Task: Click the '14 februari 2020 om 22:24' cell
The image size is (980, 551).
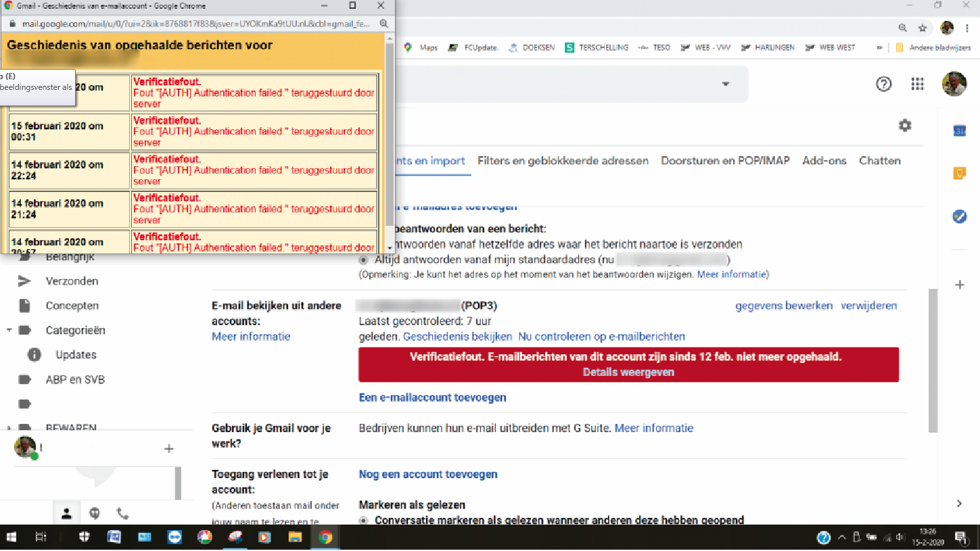Action: click(69, 170)
